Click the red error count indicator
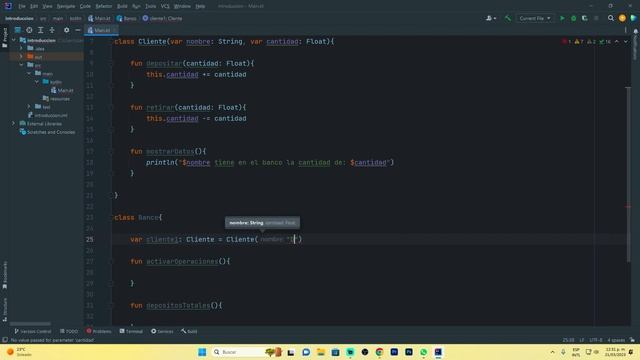 pos(567,42)
